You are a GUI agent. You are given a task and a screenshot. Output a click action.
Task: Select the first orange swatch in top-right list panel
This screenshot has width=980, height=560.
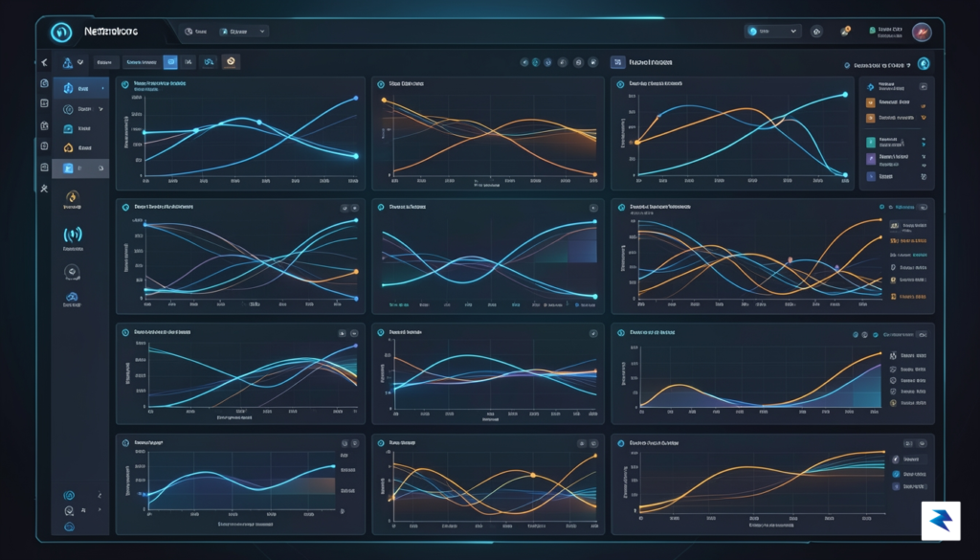pos(871,102)
